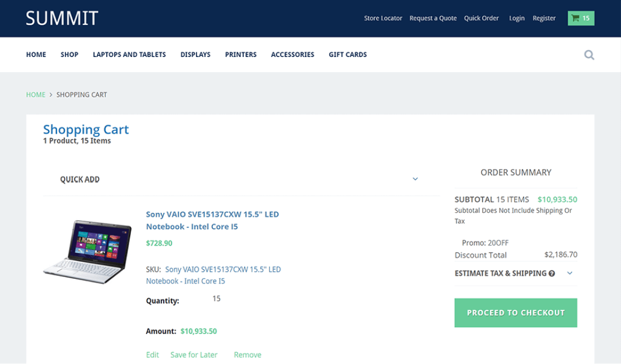Open the Sony VAIO product page
This screenshot has height=364, width=621.
point(212,220)
